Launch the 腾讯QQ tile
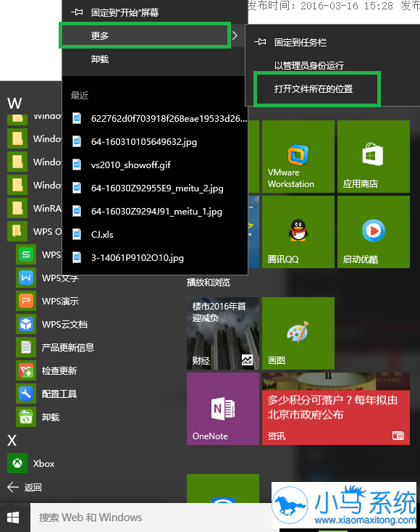The height and width of the screenshot is (532, 420). click(298, 232)
